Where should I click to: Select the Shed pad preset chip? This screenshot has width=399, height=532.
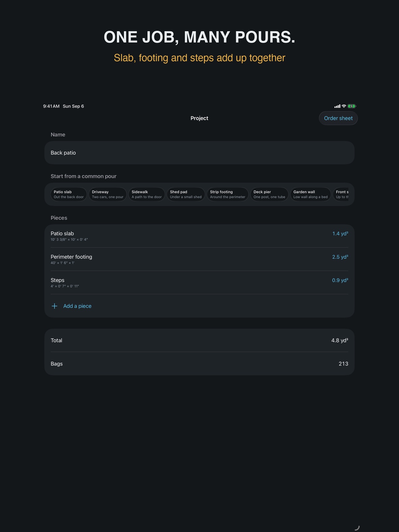point(186,194)
